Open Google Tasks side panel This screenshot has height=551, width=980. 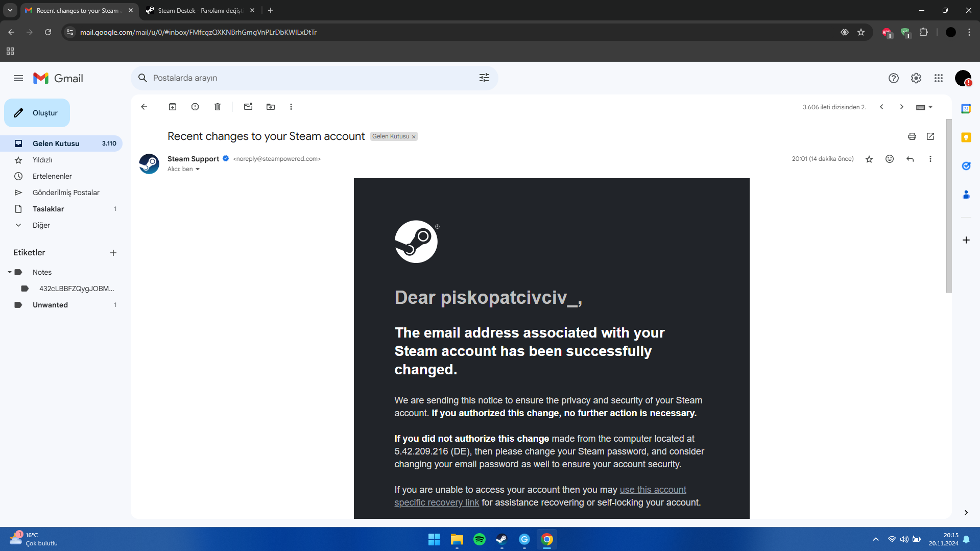[966, 166]
